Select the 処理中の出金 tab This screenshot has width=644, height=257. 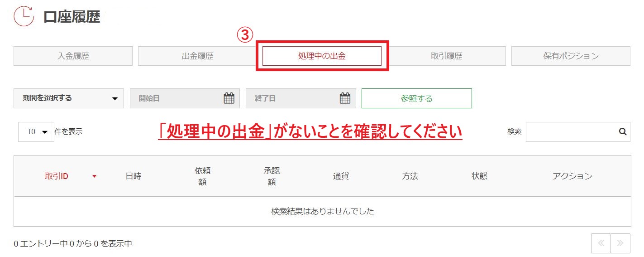point(322,56)
